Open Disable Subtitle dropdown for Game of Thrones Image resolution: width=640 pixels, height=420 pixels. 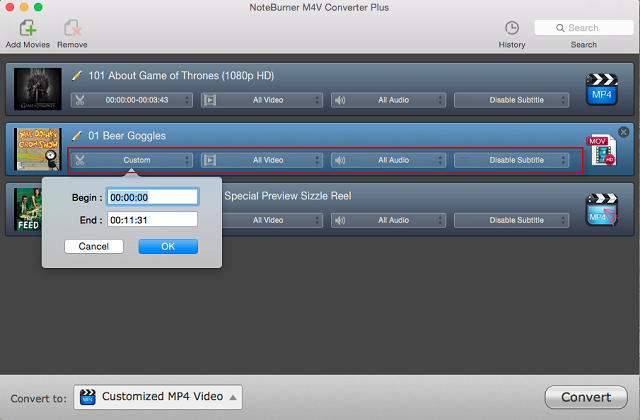click(x=511, y=100)
